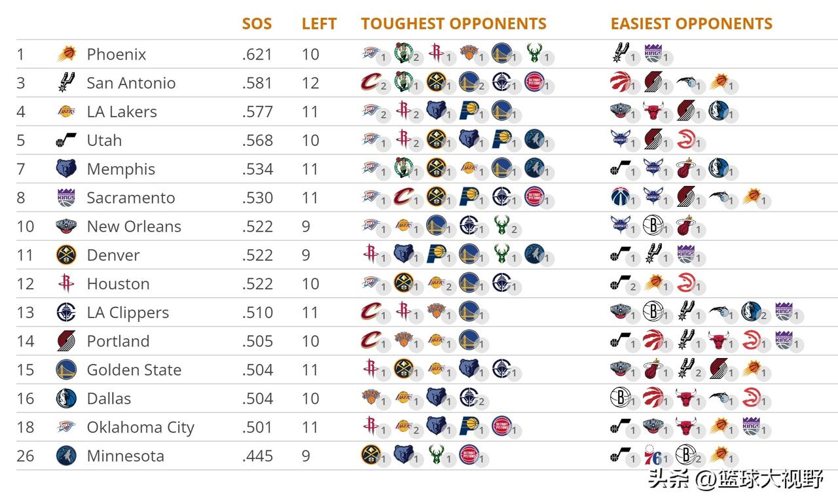Select the LA Lakers logo beside team name

coord(66,111)
